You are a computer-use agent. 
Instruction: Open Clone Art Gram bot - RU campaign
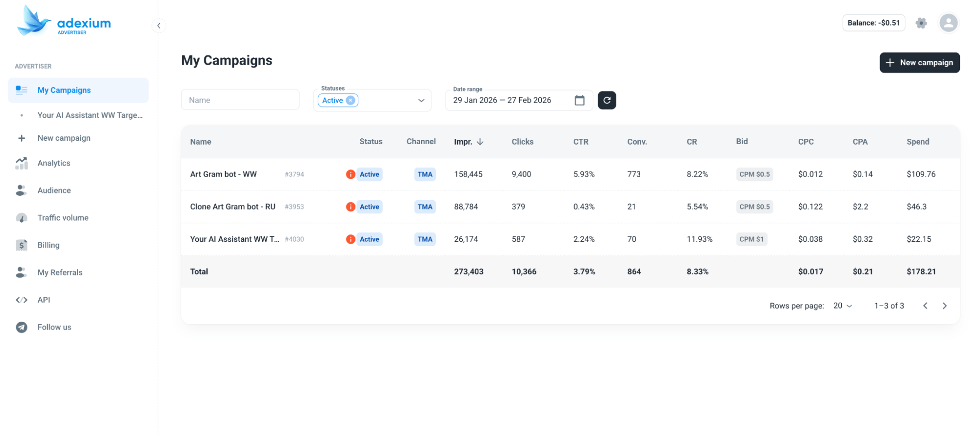232,207
